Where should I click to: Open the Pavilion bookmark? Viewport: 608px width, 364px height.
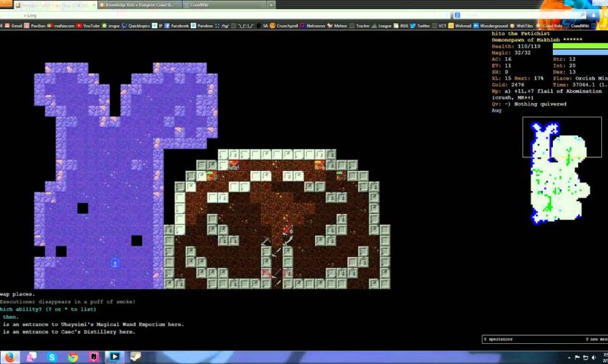[x=34, y=25]
